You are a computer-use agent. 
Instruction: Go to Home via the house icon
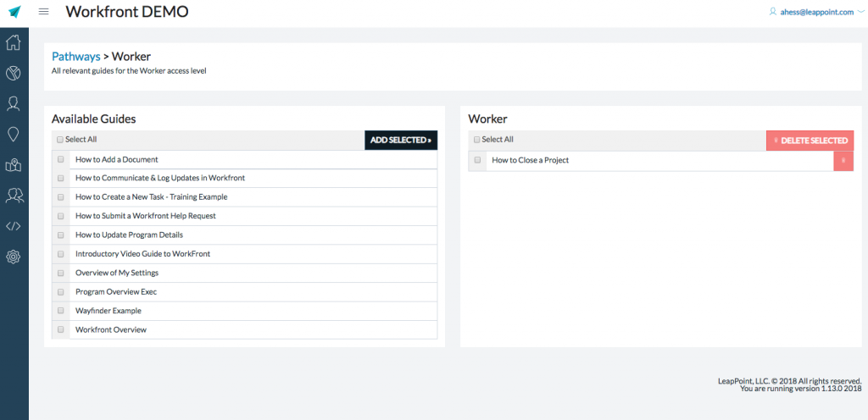tap(14, 43)
